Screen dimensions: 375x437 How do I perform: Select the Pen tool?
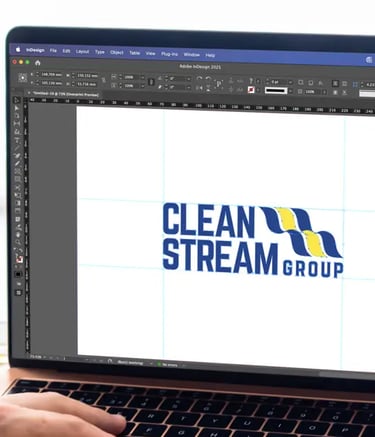tap(17, 156)
